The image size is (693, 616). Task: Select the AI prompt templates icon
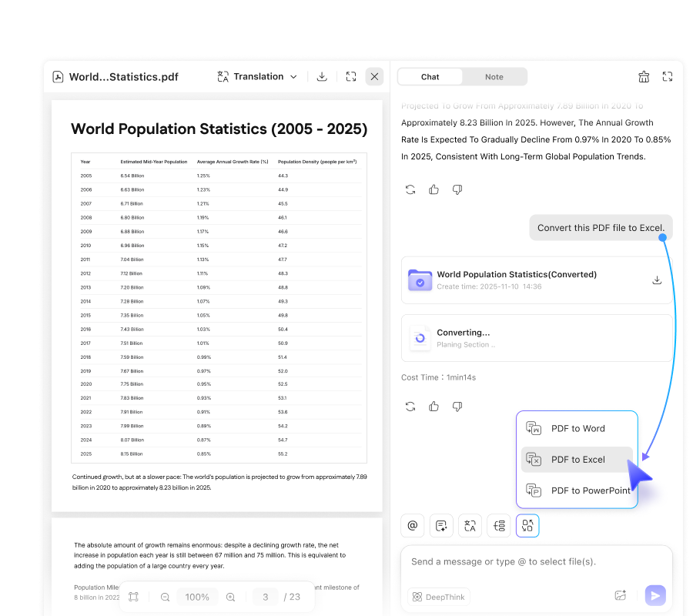tap(441, 525)
